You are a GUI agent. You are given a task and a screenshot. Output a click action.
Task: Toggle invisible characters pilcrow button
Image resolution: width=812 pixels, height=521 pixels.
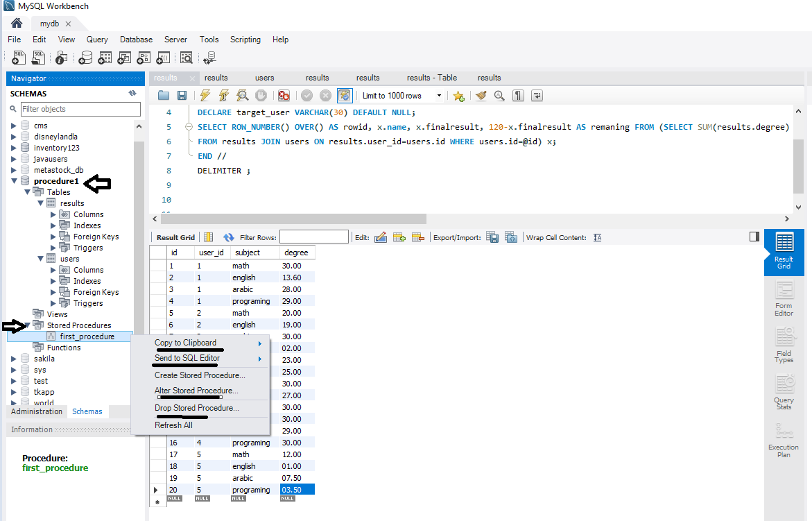tap(518, 96)
